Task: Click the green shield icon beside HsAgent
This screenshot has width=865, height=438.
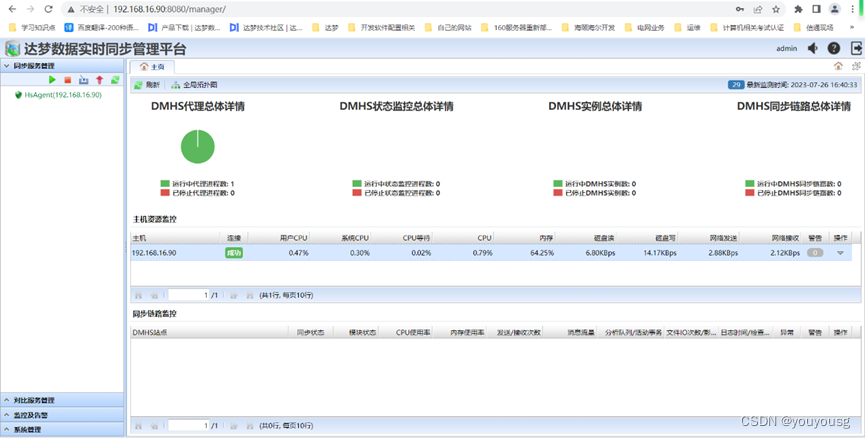Action: (x=18, y=95)
